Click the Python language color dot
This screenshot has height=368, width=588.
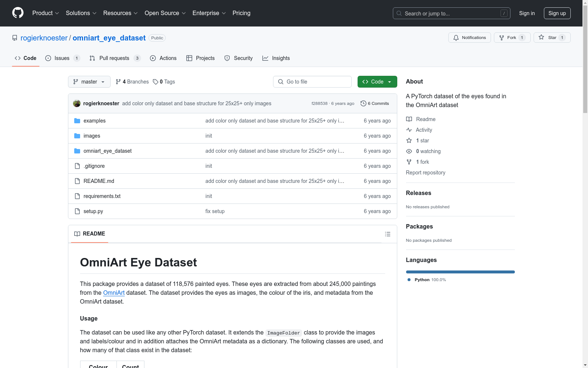pos(409,280)
